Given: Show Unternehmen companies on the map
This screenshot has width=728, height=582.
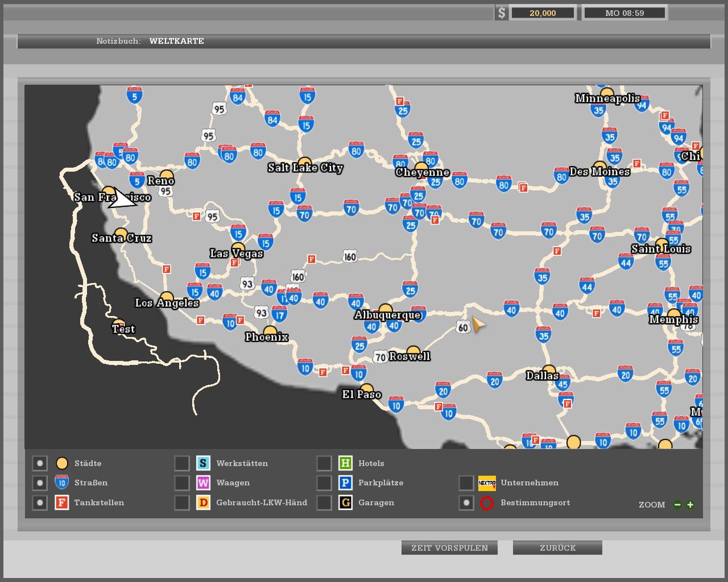Looking at the screenshot, I should [x=466, y=483].
